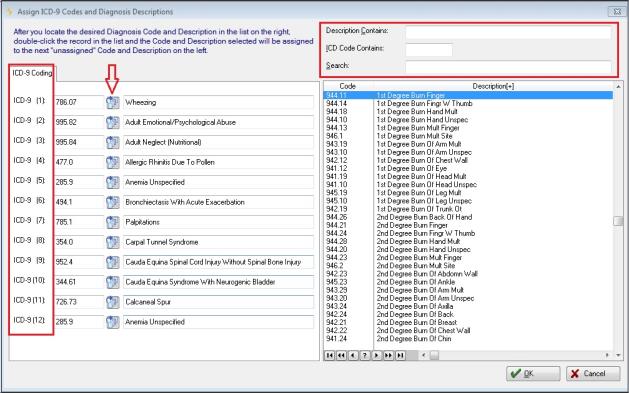Image resolution: width=629 pixels, height=393 pixels.
Task: Select row 1st Degree Burn Of Trunk Ot
Action: 468,209
